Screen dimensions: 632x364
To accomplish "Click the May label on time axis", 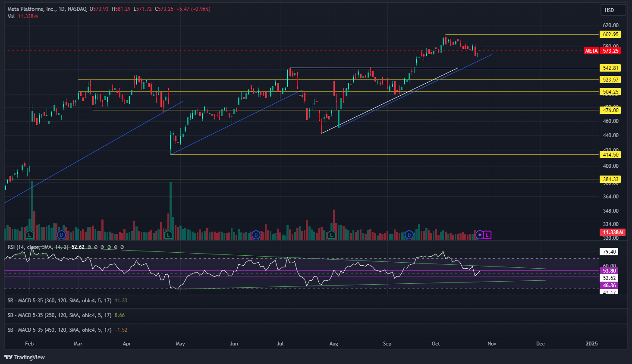I will pyautogui.click(x=180, y=344).
